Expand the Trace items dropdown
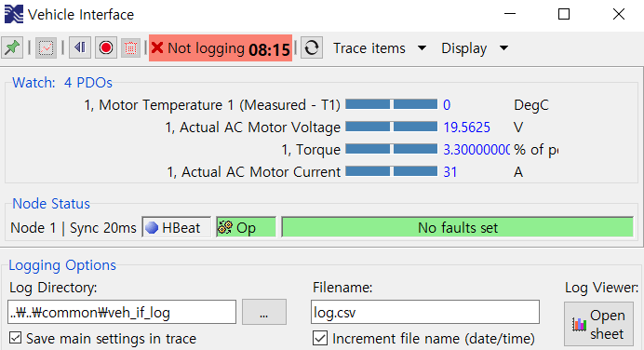This screenshot has width=644, height=350. tap(380, 48)
